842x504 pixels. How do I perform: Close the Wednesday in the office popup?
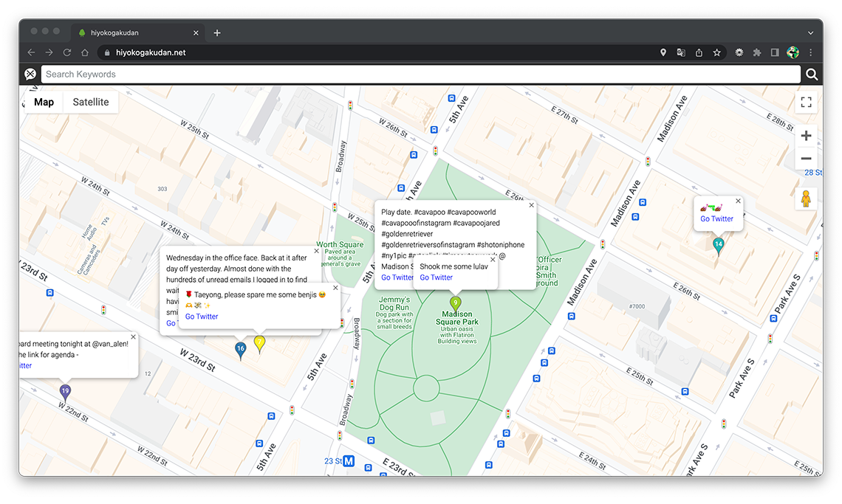317,251
